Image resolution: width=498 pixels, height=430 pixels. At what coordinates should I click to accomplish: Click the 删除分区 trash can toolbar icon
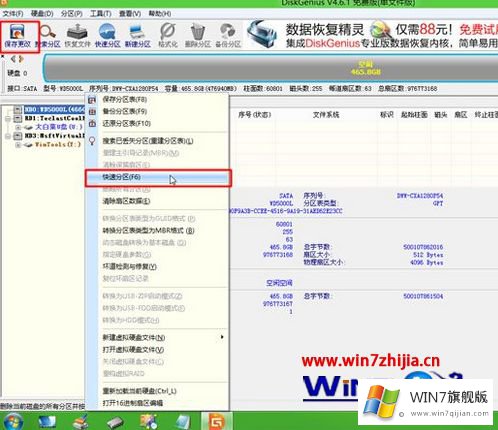pos(198,36)
